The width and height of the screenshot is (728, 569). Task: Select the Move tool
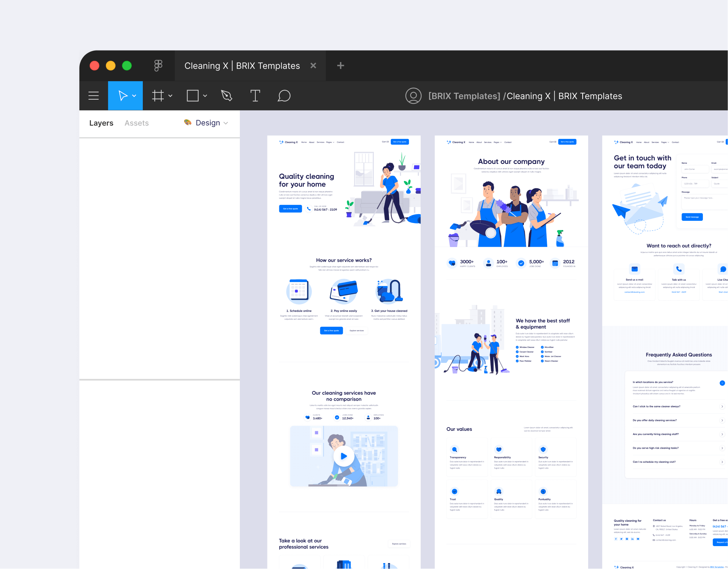tap(123, 96)
